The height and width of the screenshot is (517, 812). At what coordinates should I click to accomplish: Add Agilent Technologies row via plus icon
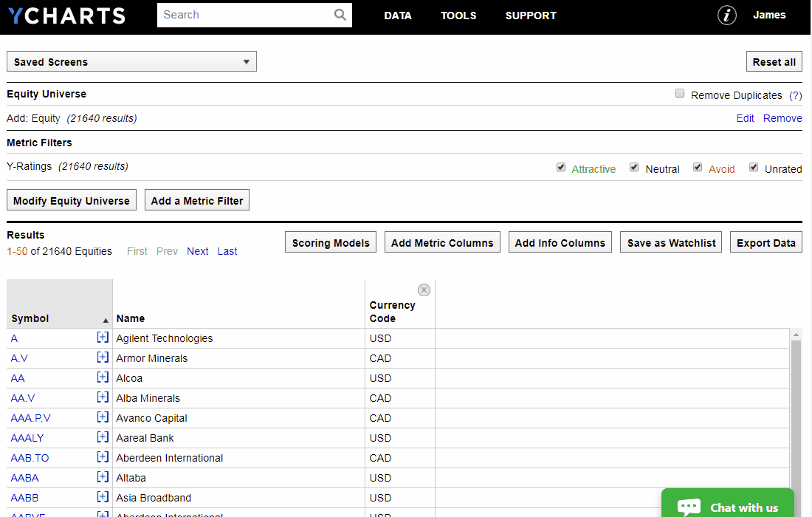[103, 338]
